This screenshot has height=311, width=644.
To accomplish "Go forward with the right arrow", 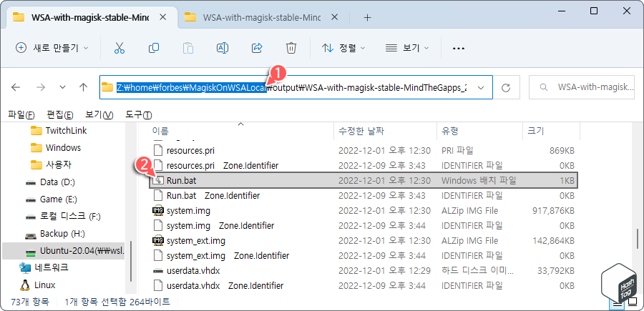I will pyautogui.click(x=41, y=87).
